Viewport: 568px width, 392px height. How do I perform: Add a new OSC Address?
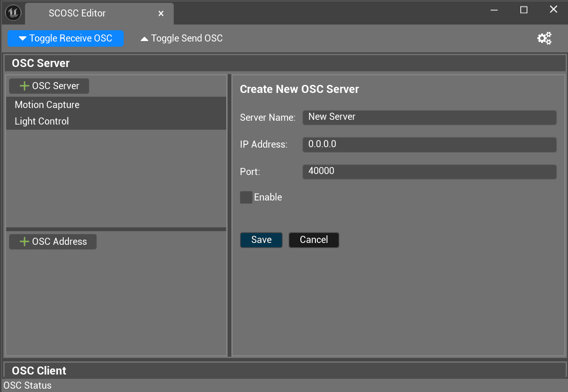(53, 242)
